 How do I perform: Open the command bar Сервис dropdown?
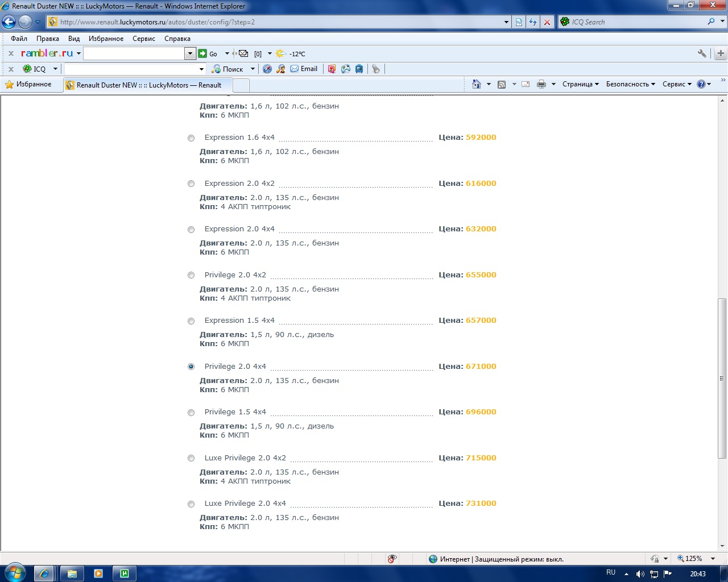[677, 84]
